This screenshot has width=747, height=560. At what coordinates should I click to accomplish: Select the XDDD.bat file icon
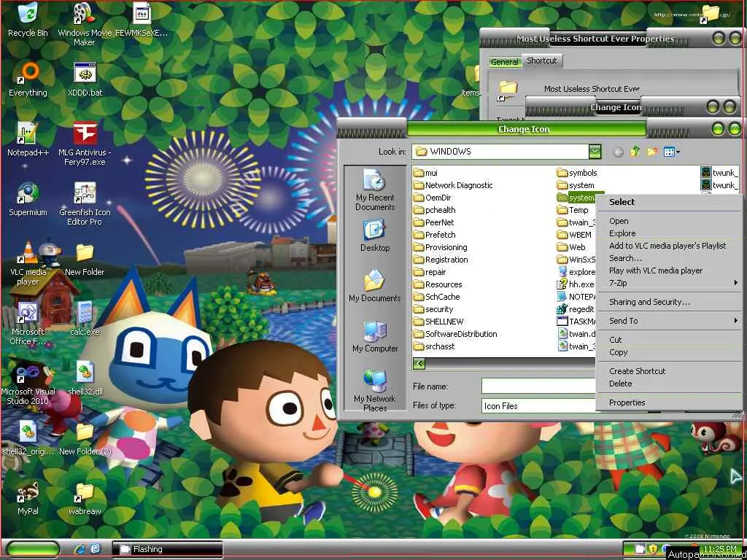pos(85,79)
